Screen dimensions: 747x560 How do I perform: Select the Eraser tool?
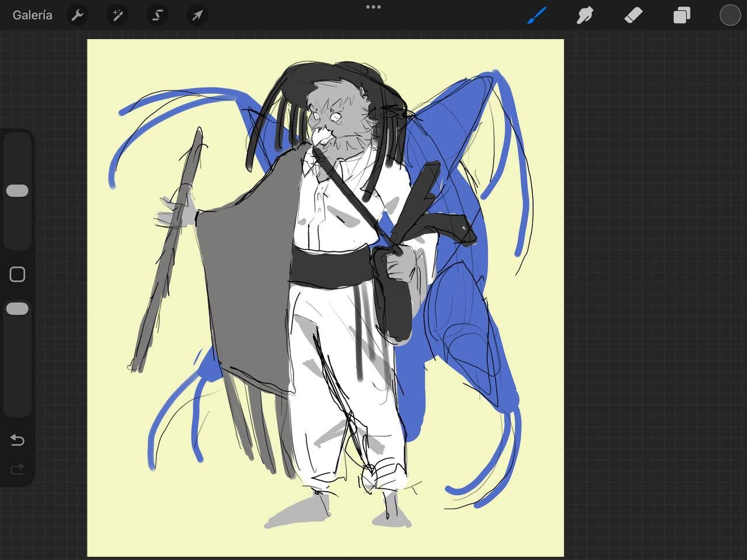[633, 15]
